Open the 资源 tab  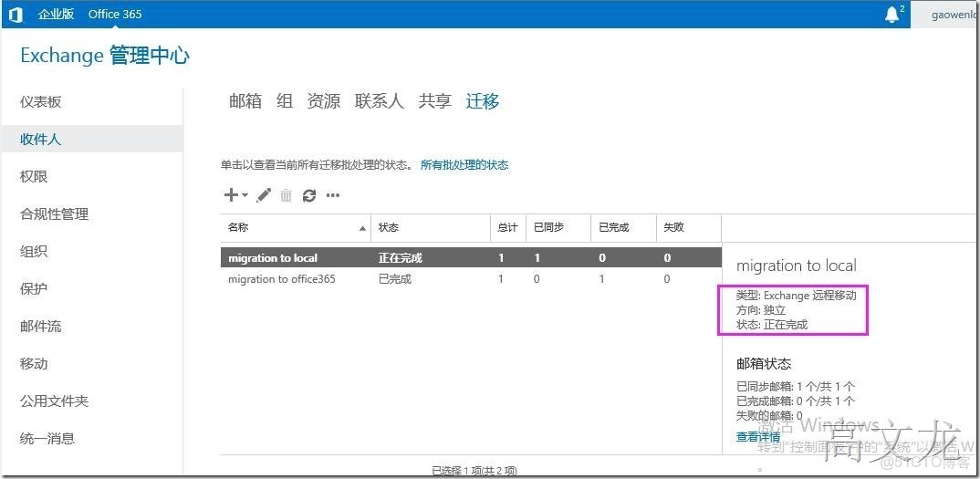(x=324, y=100)
